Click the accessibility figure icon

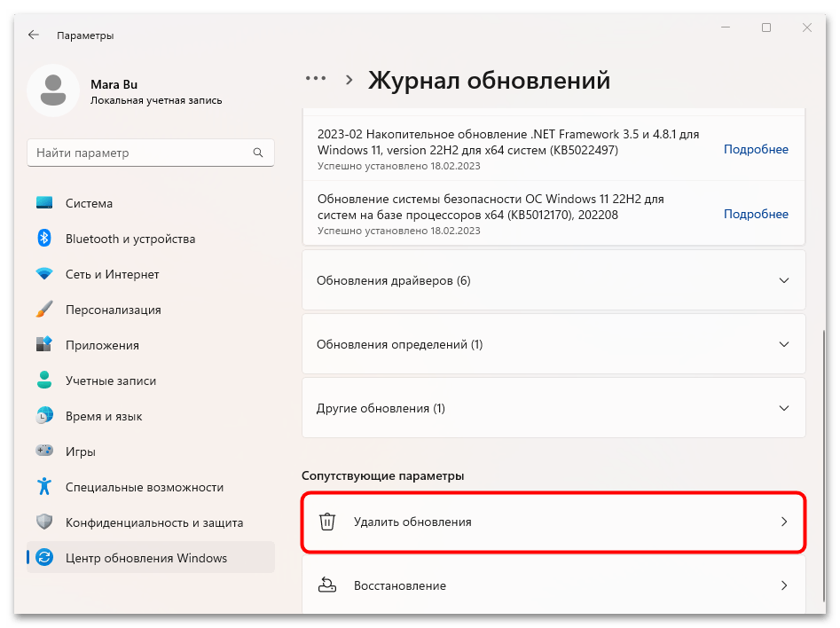click(x=44, y=486)
